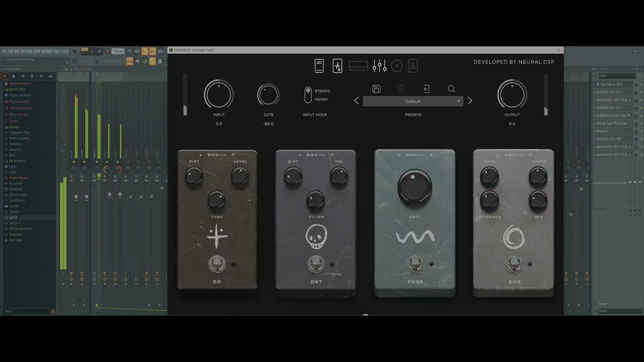Image resolution: width=644 pixels, height=362 pixels.
Task: Expand BC PatchWork VST3 slot arrow
Action: pyautogui.click(x=594, y=84)
